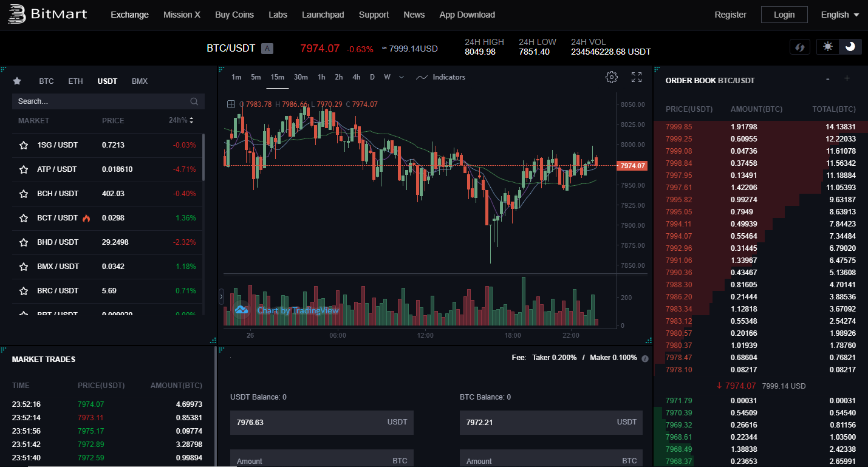
Task: Expand the chart's collapsed side panel arrow
Action: tap(221, 296)
